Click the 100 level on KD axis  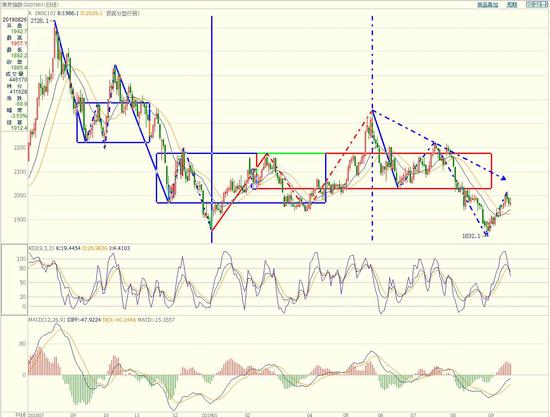22,259
